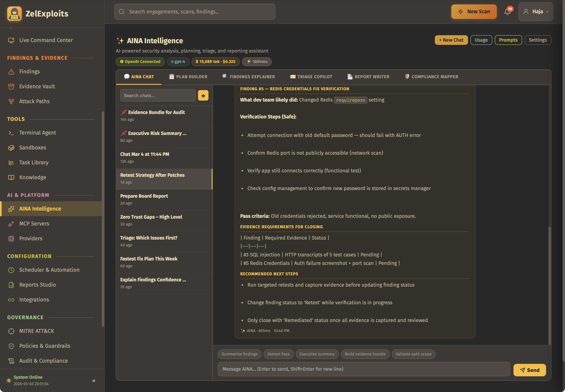Launch a New Scan
The image size is (565, 392).
point(473,11)
